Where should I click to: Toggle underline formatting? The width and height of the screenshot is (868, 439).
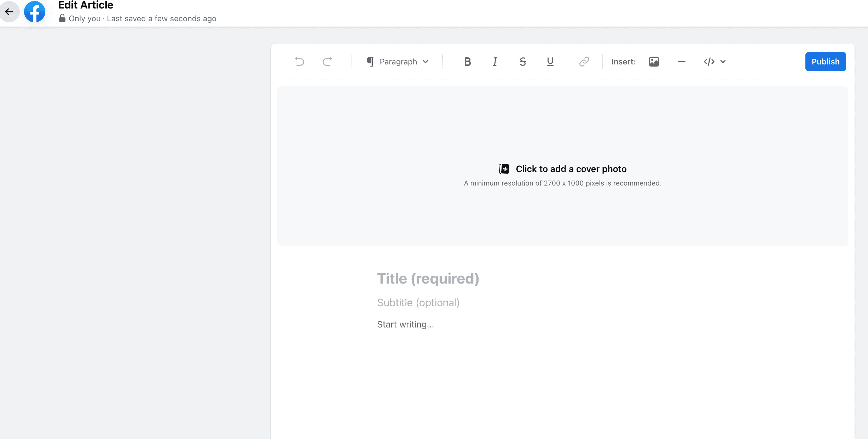550,62
